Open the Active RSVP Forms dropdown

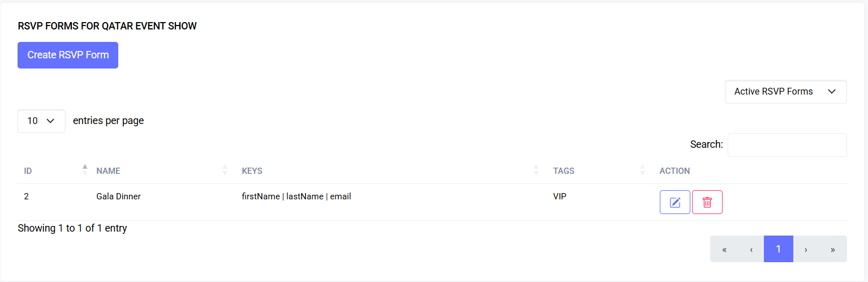pyautogui.click(x=786, y=92)
